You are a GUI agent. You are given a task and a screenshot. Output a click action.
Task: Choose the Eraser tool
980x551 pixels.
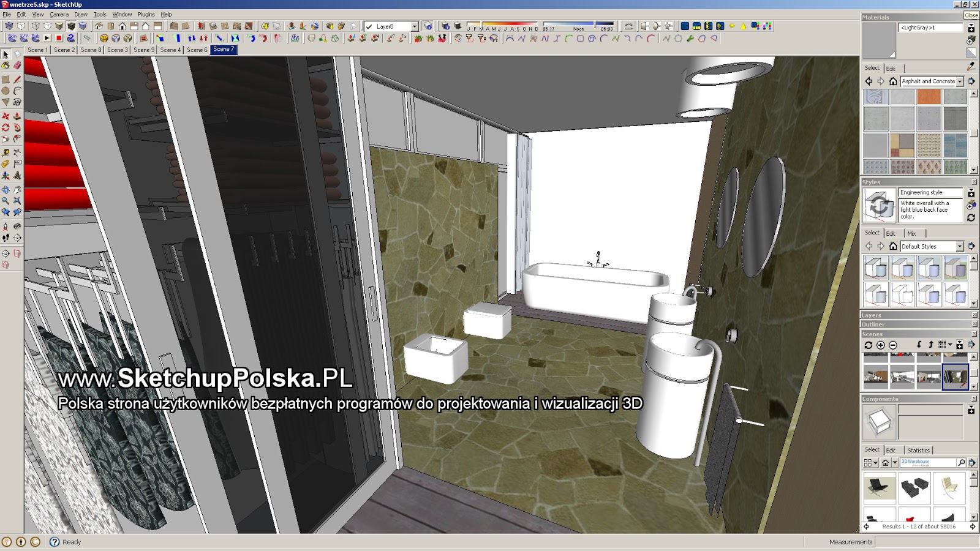coord(17,66)
